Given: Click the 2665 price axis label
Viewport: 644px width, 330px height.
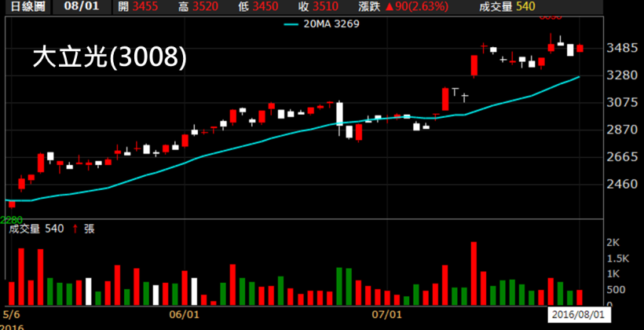Looking at the screenshot, I should (x=623, y=157).
